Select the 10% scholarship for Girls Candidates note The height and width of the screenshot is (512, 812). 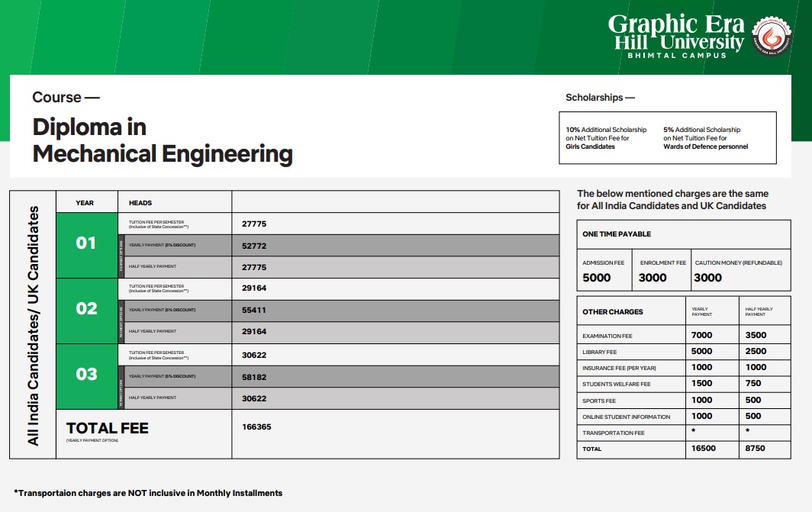tap(606, 138)
